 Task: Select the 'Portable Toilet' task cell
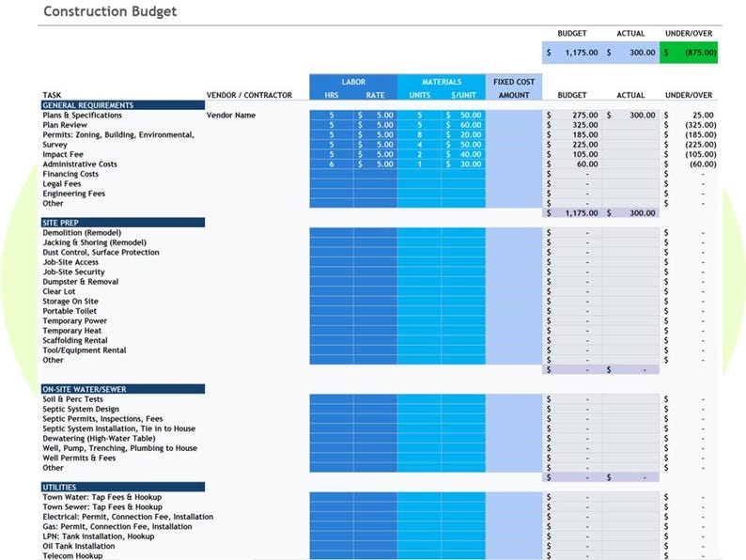70,311
